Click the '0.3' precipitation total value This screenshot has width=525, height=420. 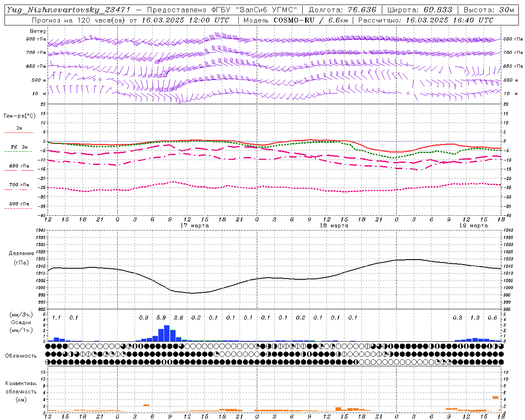[x=457, y=318]
